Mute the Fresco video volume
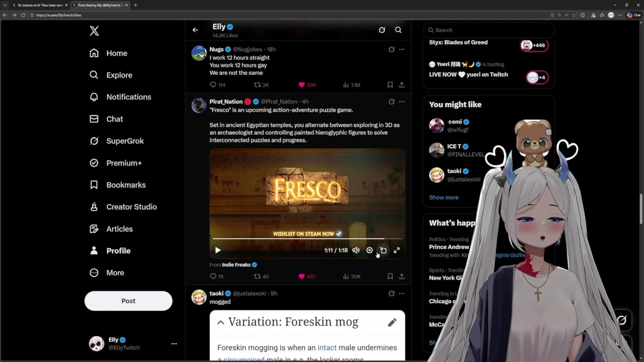This screenshot has width=644, height=362. tap(356, 250)
